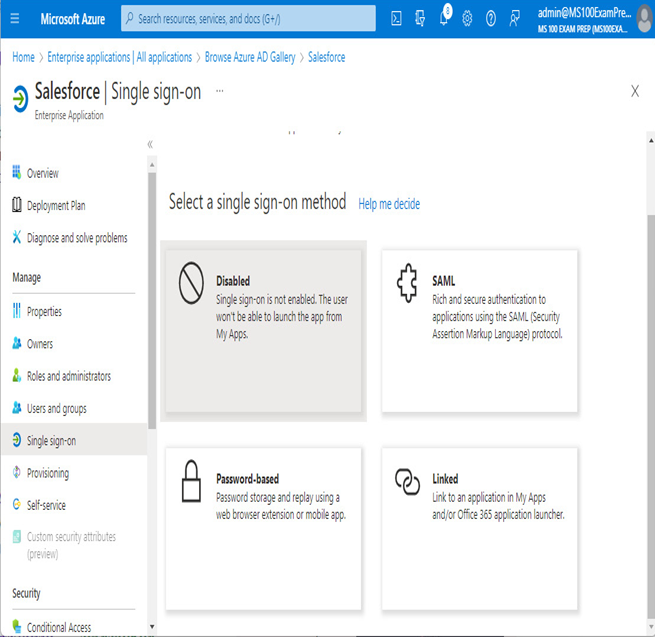Select Single sign-on menu item
Viewport: 655px width, 637px height.
[x=74, y=440]
